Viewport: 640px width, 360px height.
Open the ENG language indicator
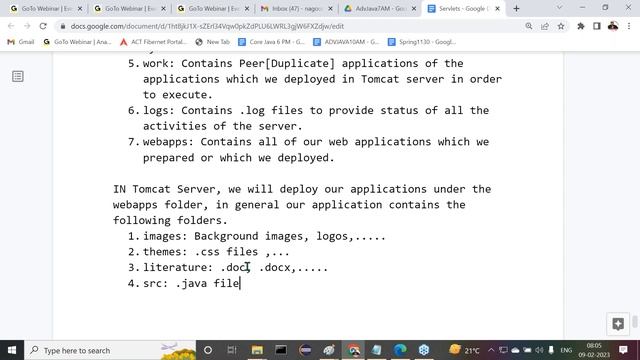click(566, 350)
